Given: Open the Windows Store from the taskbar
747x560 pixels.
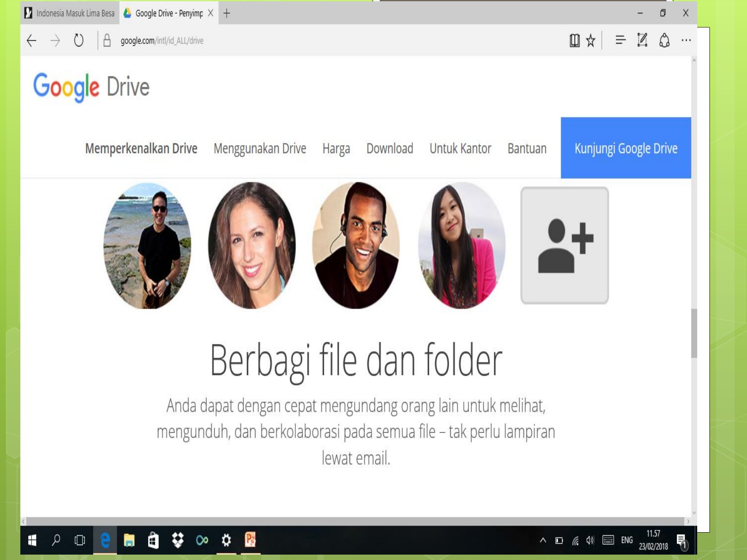Looking at the screenshot, I should [153, 540].
